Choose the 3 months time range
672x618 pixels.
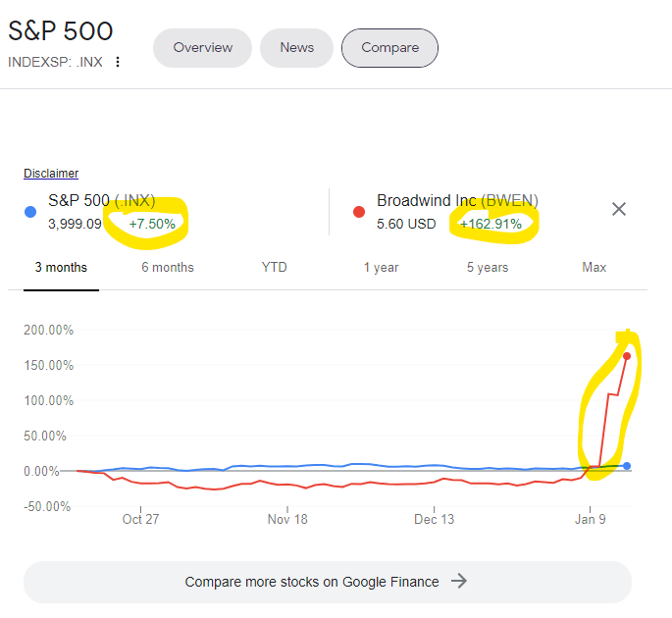pyautogui.click(x=61, y=267)
